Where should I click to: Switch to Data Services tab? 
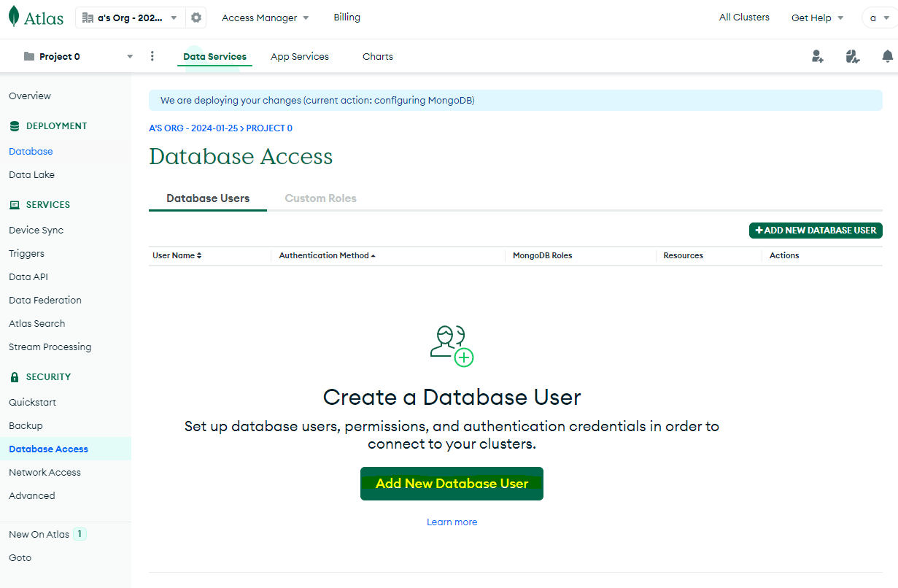[214, 56]
